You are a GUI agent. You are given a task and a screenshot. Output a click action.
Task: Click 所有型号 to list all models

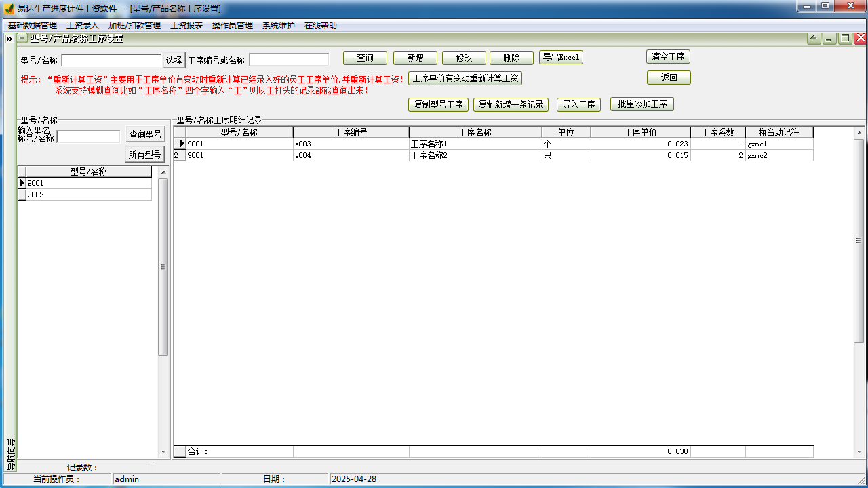(x=146, y=154)
